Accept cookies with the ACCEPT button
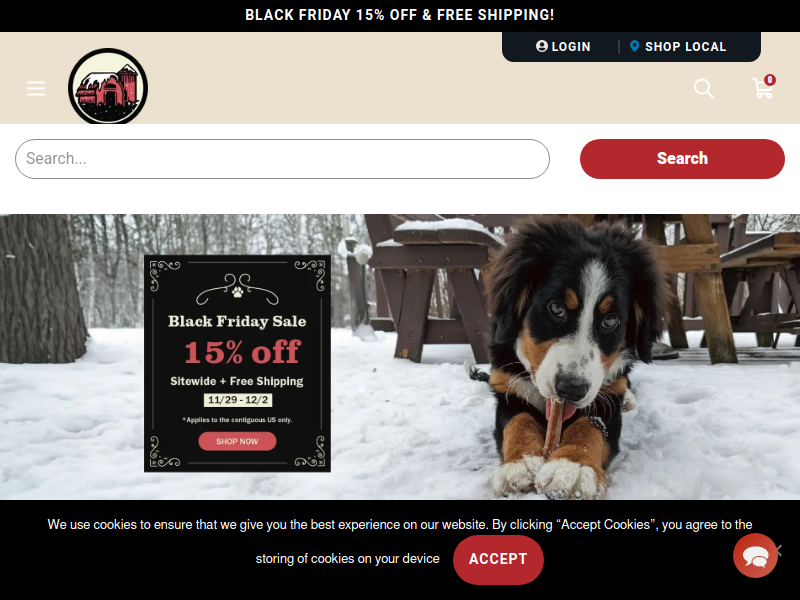Viewport: 800px width, 600px height. pos(498,559)
